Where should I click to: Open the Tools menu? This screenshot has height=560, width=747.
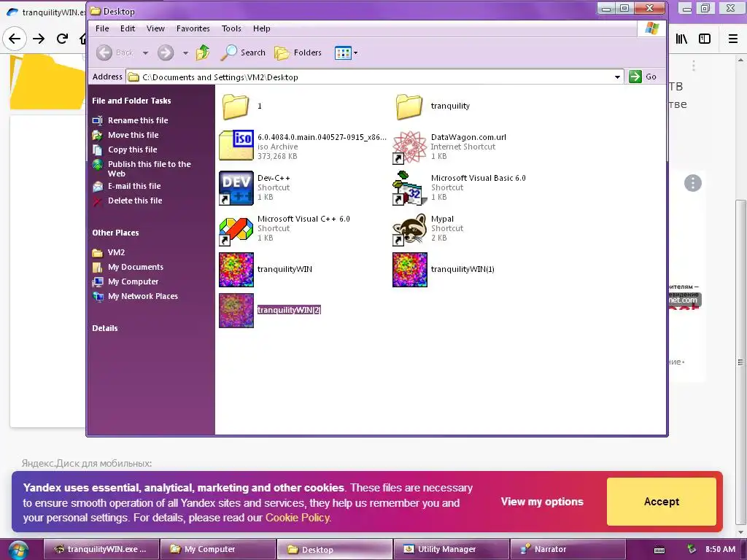tap(231, 28)
